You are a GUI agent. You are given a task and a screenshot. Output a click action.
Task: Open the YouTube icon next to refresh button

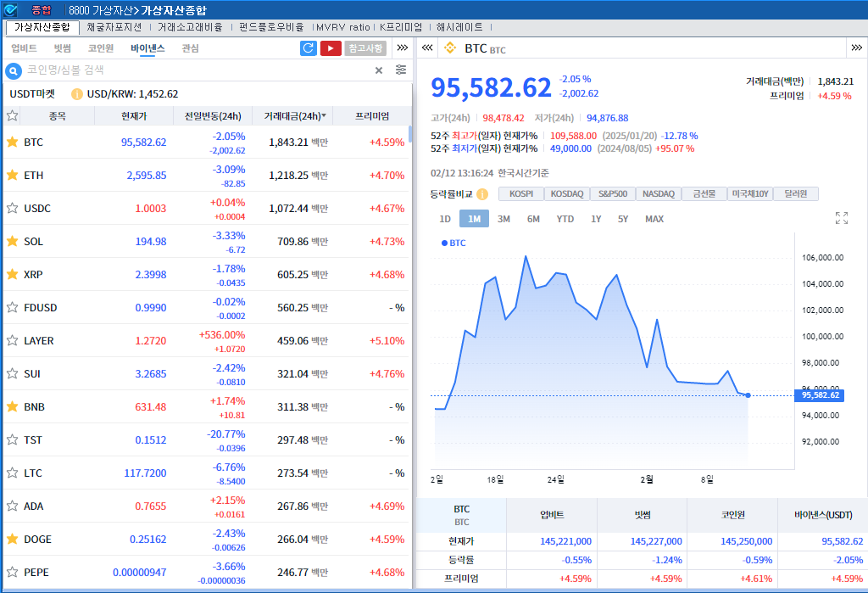(331, 48)
